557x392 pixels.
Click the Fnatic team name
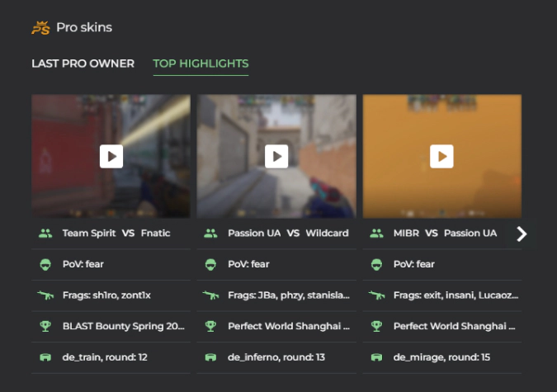[156, 234]
